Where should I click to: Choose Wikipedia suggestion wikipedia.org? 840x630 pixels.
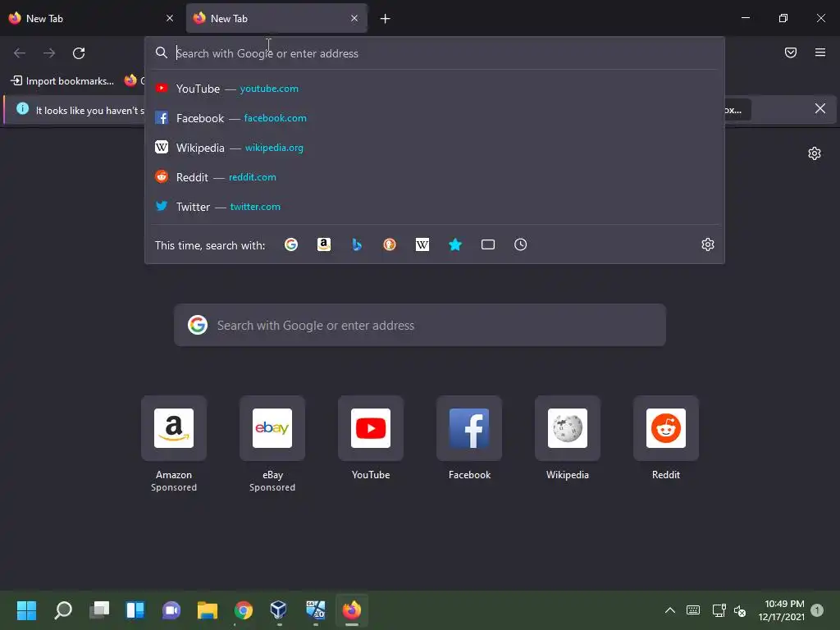tap(435, 148)
